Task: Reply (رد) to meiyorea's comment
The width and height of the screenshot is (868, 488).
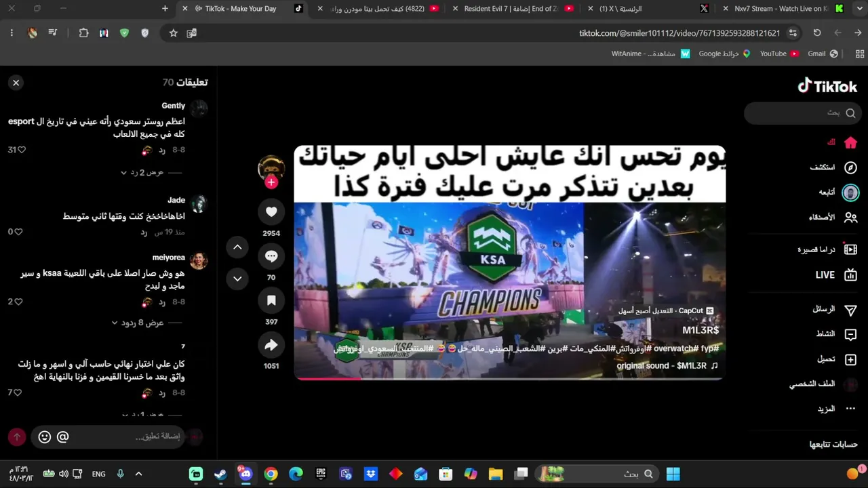Action: [x=162, y=302]
